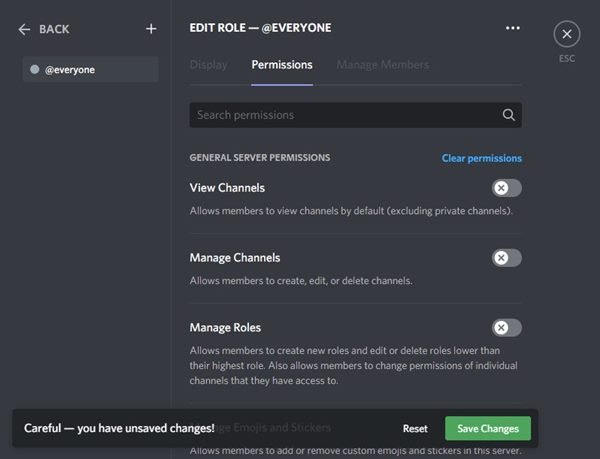Viewport: 600px width, 459px height.
Task: Click the General Server Permissions heading
Action: click(x=260, y=158)
